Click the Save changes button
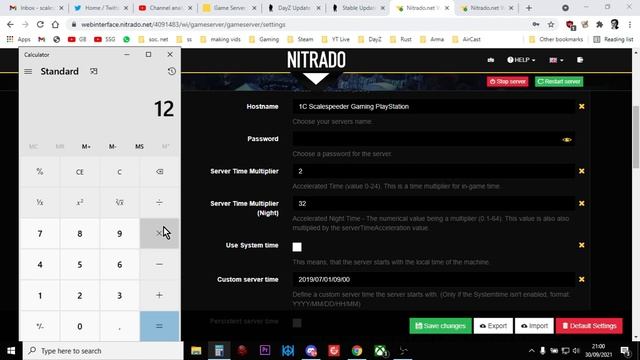 (x=440, y=326)
